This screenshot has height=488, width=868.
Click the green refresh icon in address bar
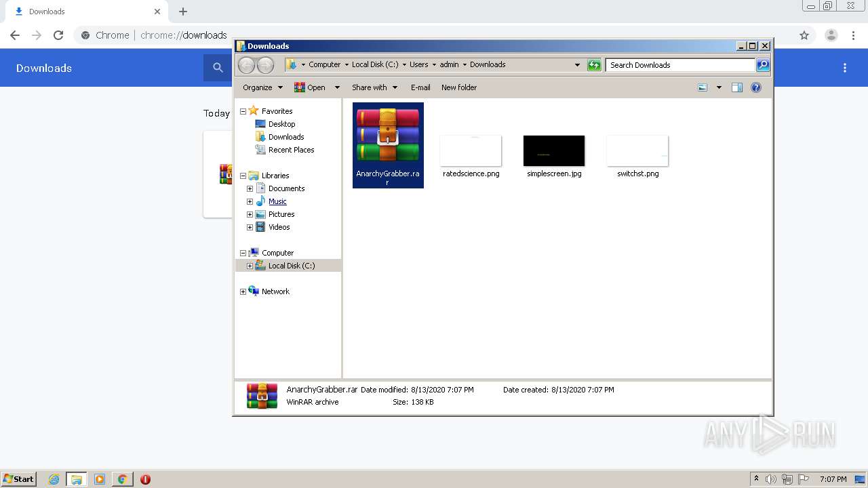click(x=594, y=65)
